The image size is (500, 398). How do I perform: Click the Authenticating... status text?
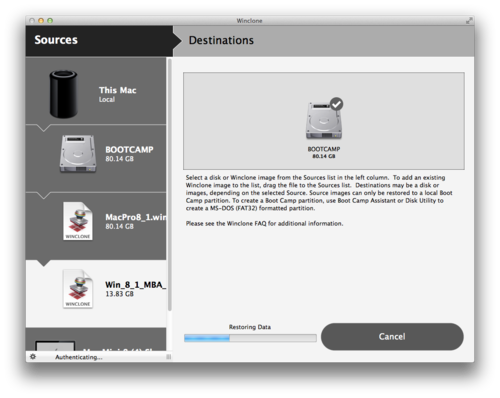(79, 357)
